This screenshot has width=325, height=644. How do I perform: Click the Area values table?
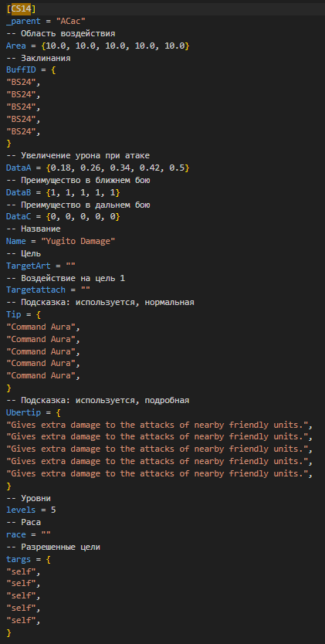click(117, 46)
